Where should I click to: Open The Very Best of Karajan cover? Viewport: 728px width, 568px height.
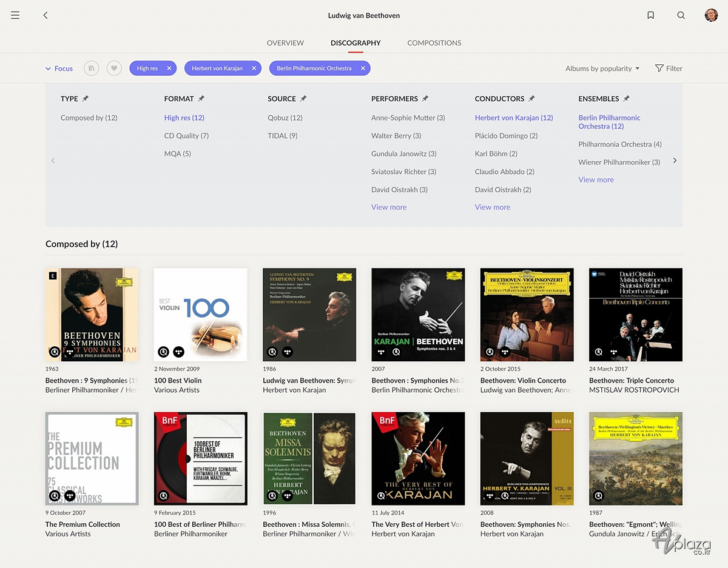pos(418,459)
